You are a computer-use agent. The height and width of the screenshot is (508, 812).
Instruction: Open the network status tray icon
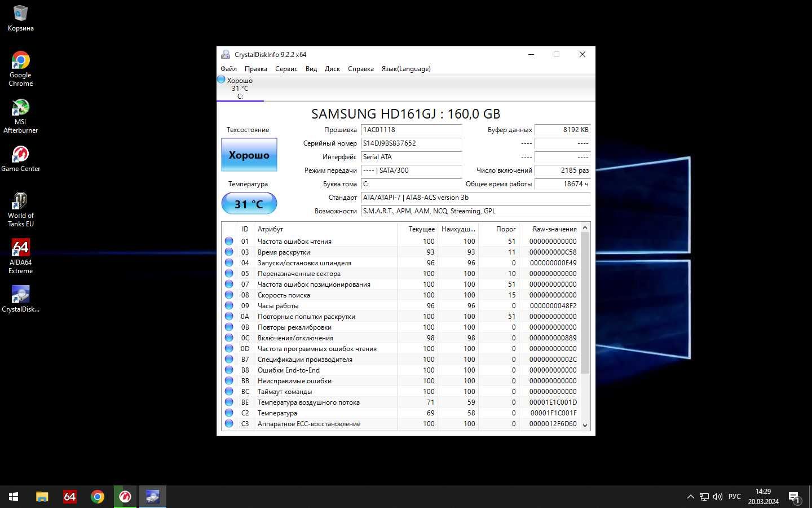(x=704, y=497)
